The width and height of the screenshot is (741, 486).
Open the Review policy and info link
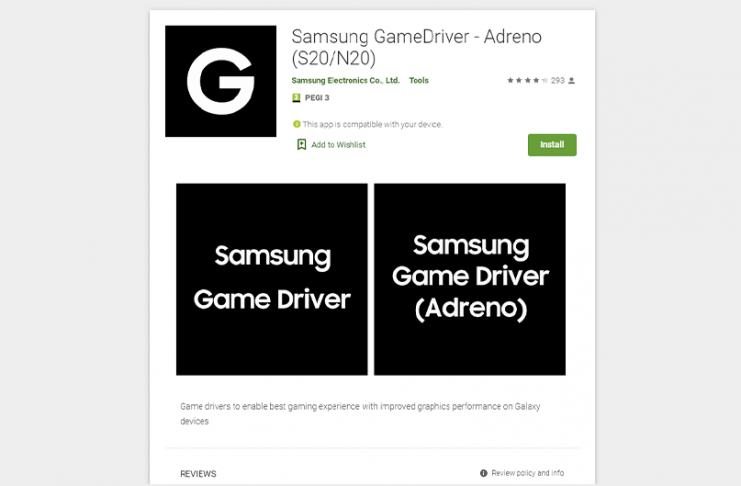click(x=527, y=473)
